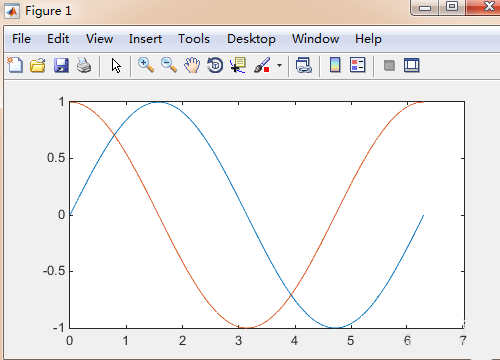Activate the Zoom Out magnifier tool
This screenshot has height=360, width=500.
[x=169, y=65]
